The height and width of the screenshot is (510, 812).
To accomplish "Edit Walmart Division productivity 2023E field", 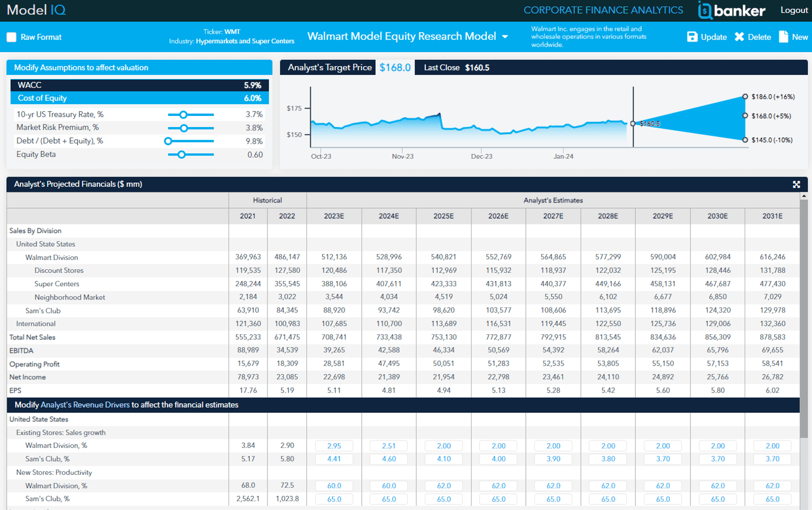I will point(334,486).
